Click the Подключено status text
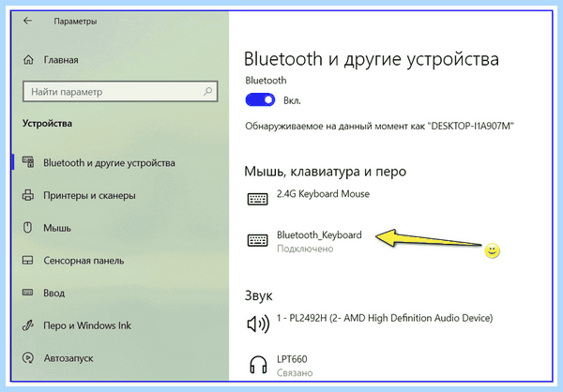 305,249
